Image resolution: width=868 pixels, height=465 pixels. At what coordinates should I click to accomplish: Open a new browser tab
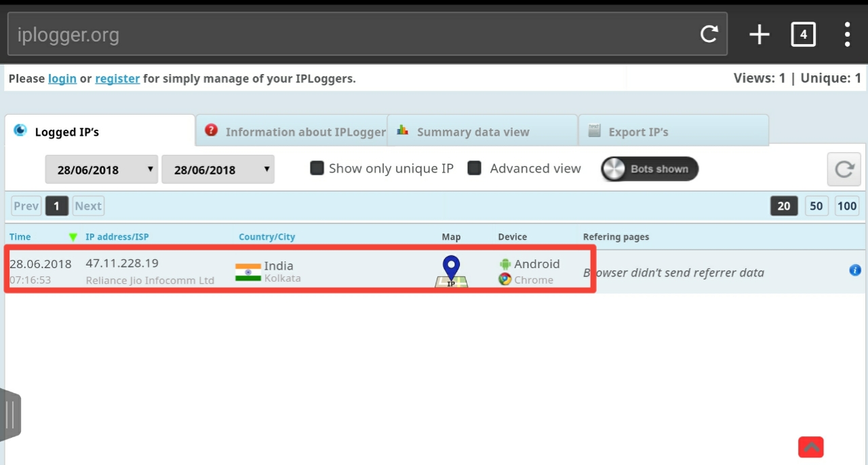[x=759, y=34]
